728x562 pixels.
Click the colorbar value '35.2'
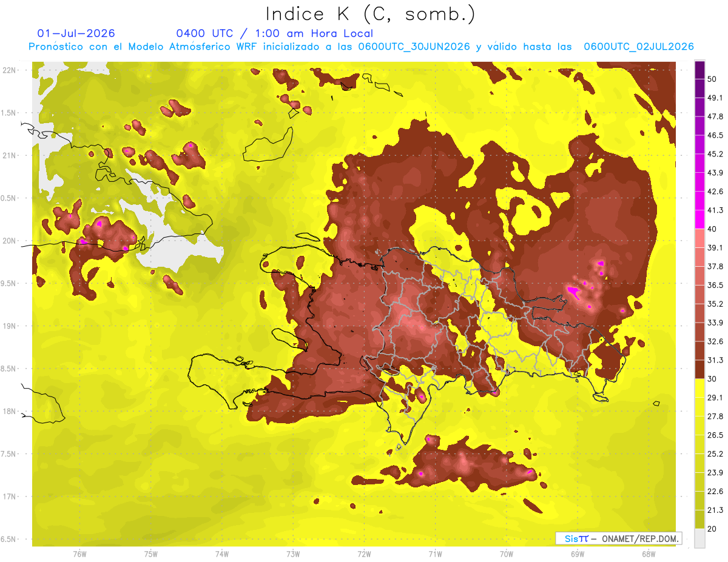click(x=715, y=304)
